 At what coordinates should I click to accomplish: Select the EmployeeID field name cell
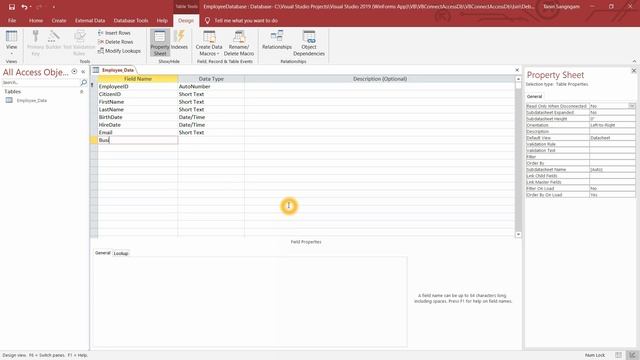[138, 87]
